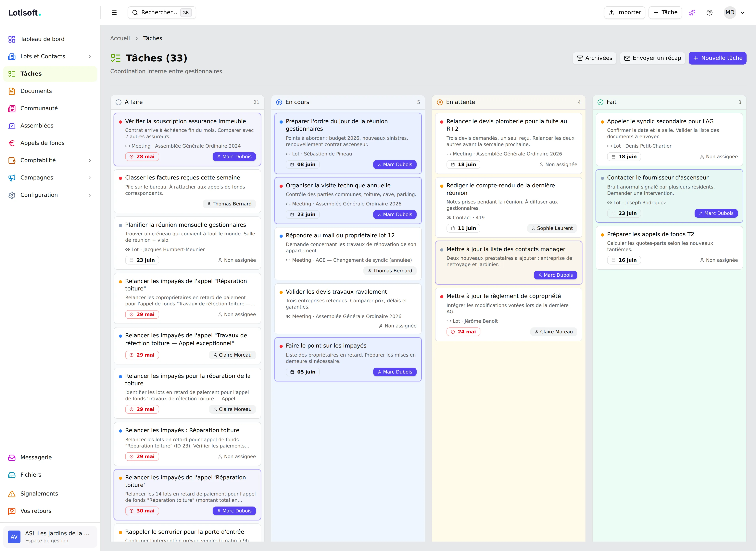The image size is (756, 551).
Task: Open Communauté in the sidebar
Action: (x=50, y=108)
